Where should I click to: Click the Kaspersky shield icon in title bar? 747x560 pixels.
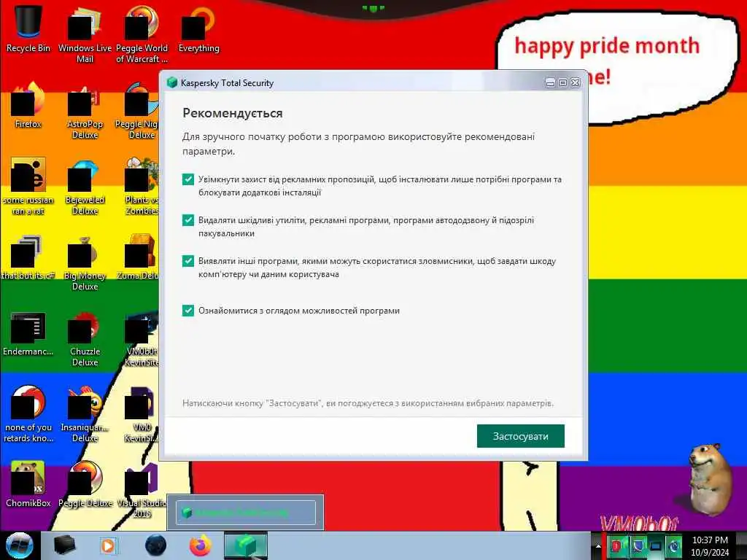point(172,82)
